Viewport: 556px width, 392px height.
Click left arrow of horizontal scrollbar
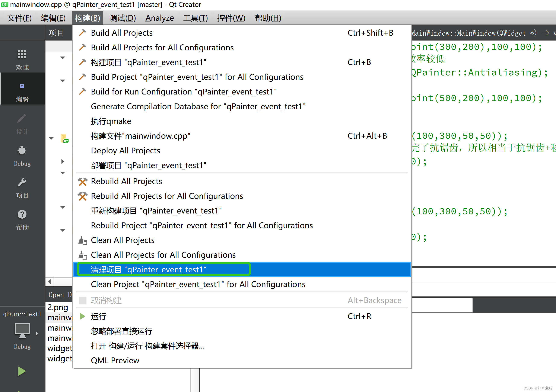50,282
